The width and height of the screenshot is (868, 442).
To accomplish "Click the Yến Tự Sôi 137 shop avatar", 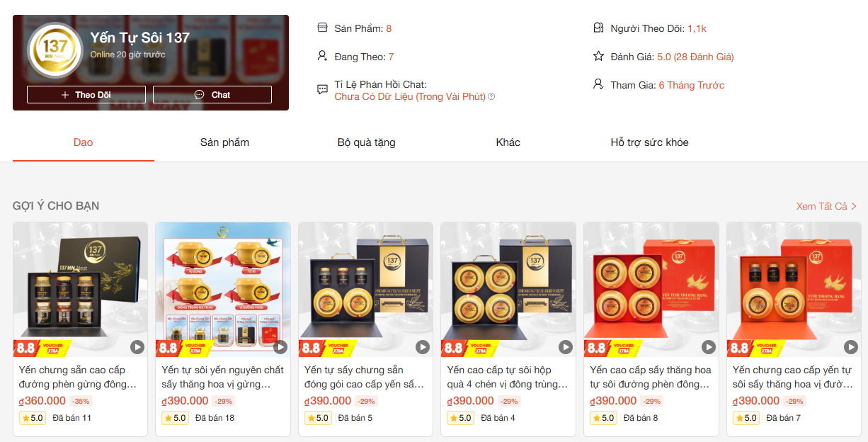I will pos(55,51).
